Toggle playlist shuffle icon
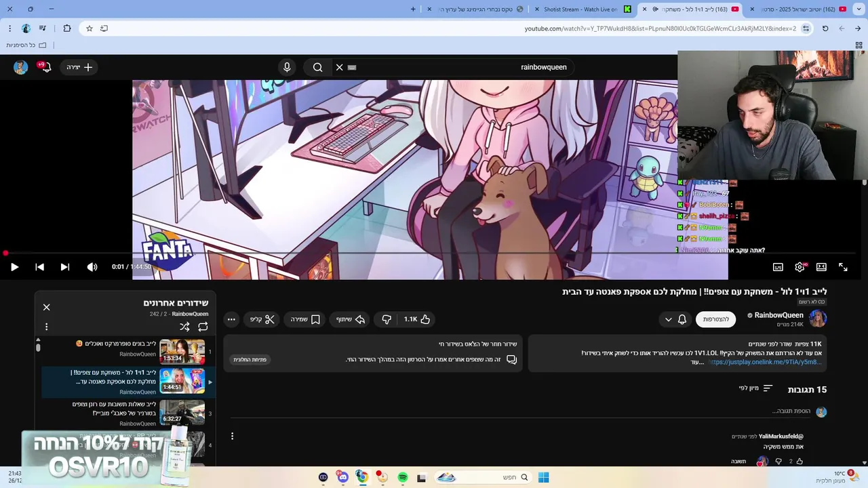 pyautogui.click(x=184, y=327)
